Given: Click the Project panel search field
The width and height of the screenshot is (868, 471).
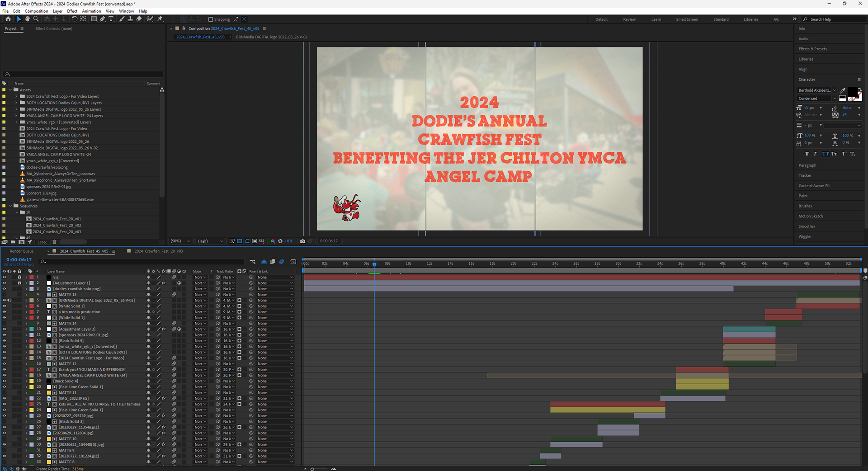Looking at the screenshot, I should click(x=83, y=74).
